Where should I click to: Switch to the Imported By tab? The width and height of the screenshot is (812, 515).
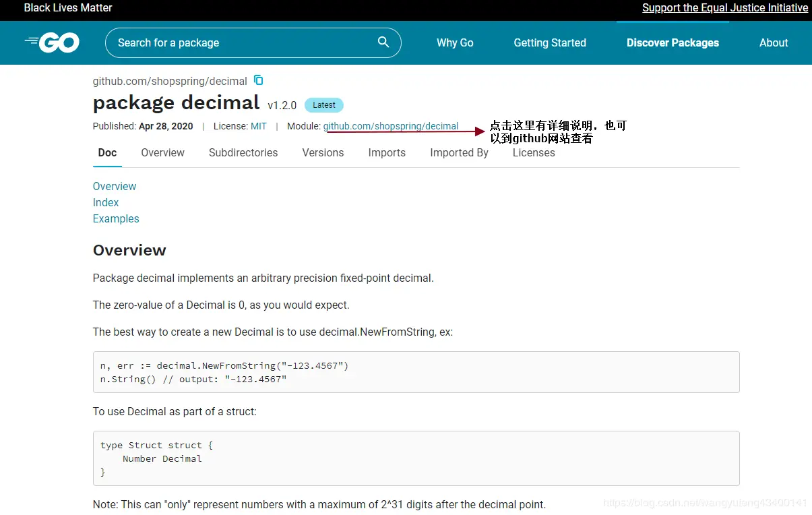point(460,153)
